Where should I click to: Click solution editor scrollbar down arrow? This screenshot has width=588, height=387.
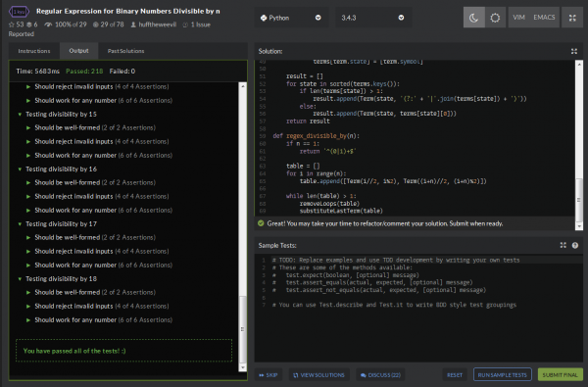(x=579, y=226)
